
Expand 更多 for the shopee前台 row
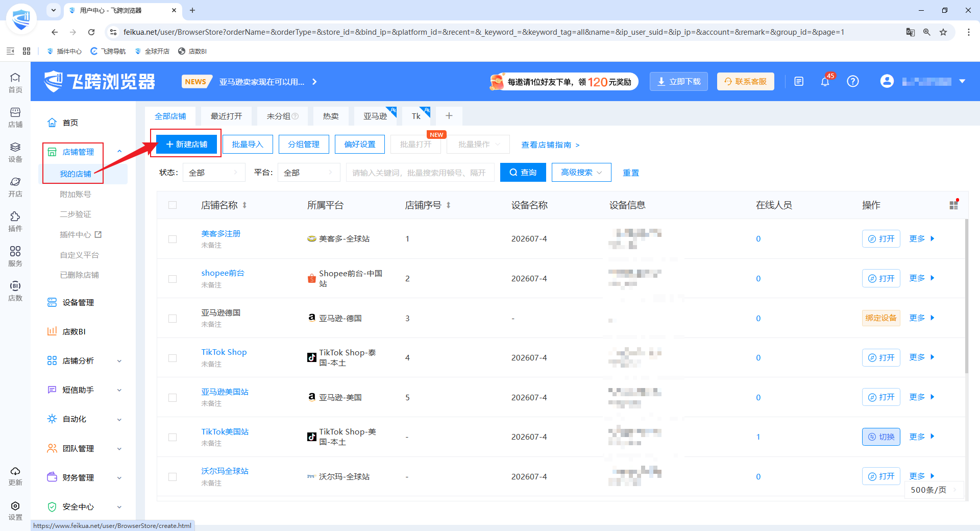click(x=922, y=278)
